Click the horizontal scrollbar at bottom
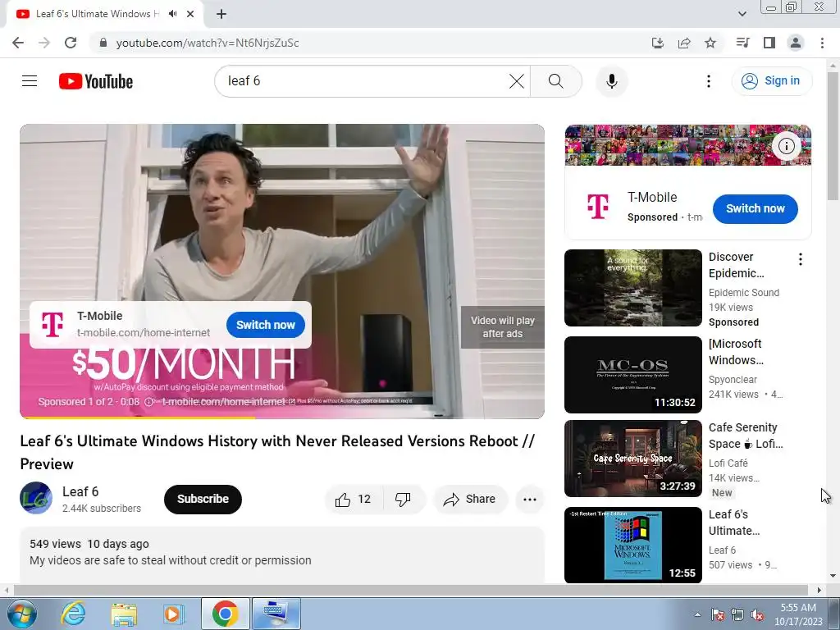The width and height of the screenshot is (840, 630). tap(412, 590)
